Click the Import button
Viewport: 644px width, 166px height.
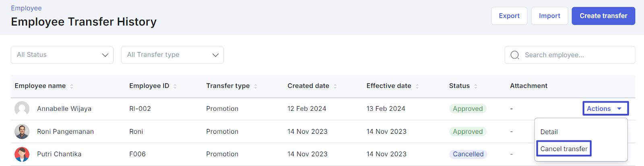pos(549,16)
